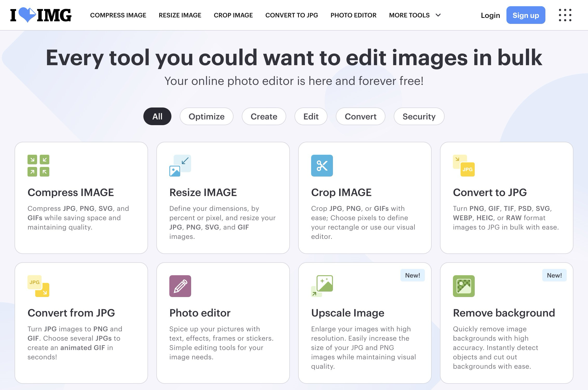Image resolution: width=588 pixels, height=390 pixels.
Task: Select the All filter tab
Action: point(157,116)
